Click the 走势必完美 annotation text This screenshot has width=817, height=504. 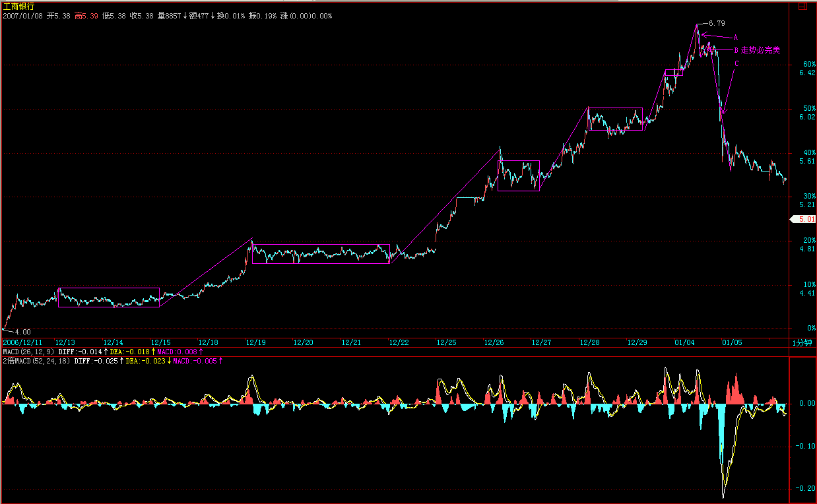(760, 50)
